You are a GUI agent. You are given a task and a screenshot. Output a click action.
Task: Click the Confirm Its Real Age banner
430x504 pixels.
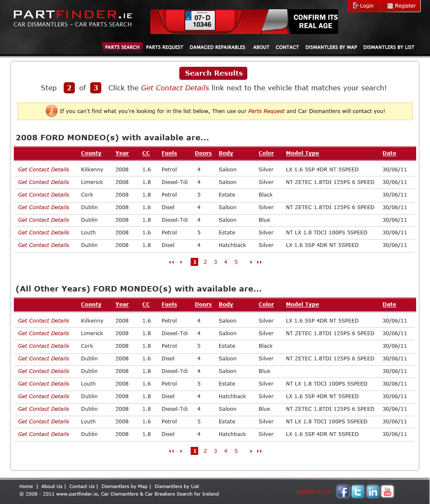(244, 22)
